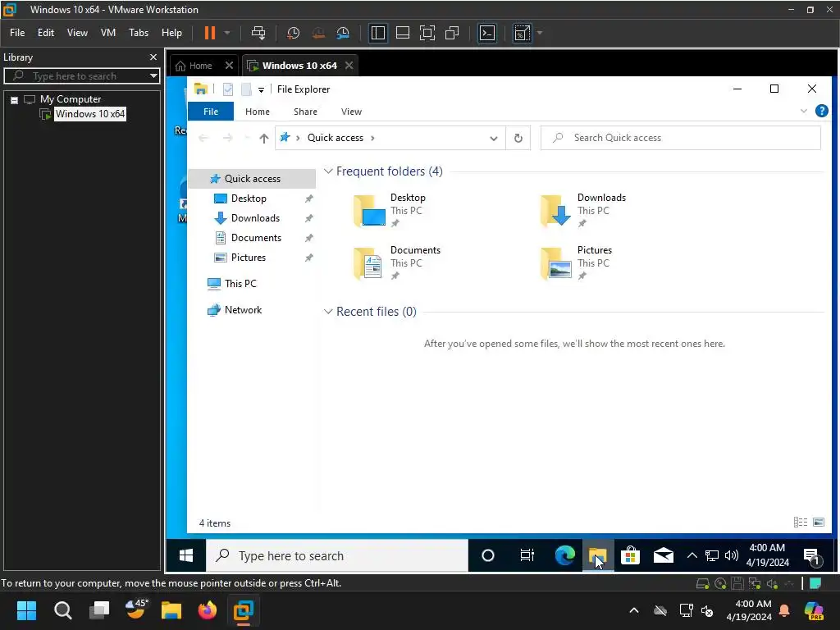Open the VMware Edit menu

click(46, 33)
